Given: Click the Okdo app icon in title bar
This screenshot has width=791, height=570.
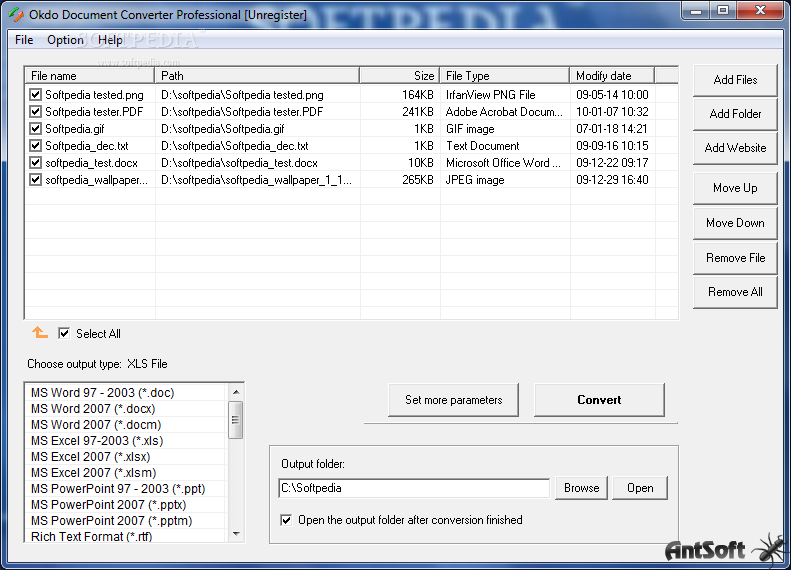Looking at the screenshot, I should click(16, 15).
